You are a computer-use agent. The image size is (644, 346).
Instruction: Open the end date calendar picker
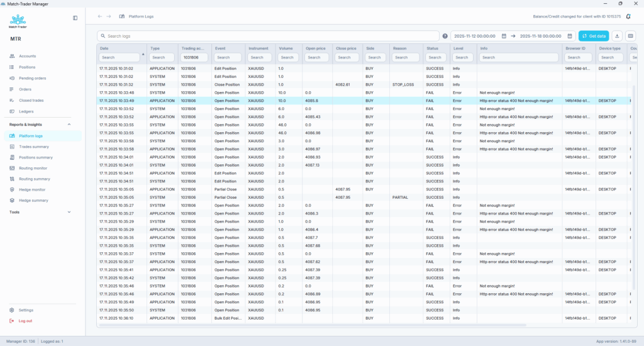570,36
